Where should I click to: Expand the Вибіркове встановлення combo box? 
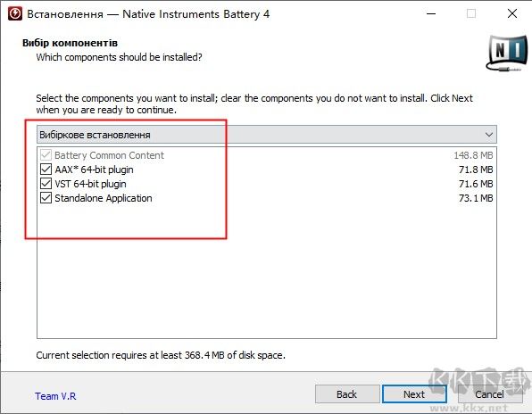pyautogui.click(x=267, y=135)
